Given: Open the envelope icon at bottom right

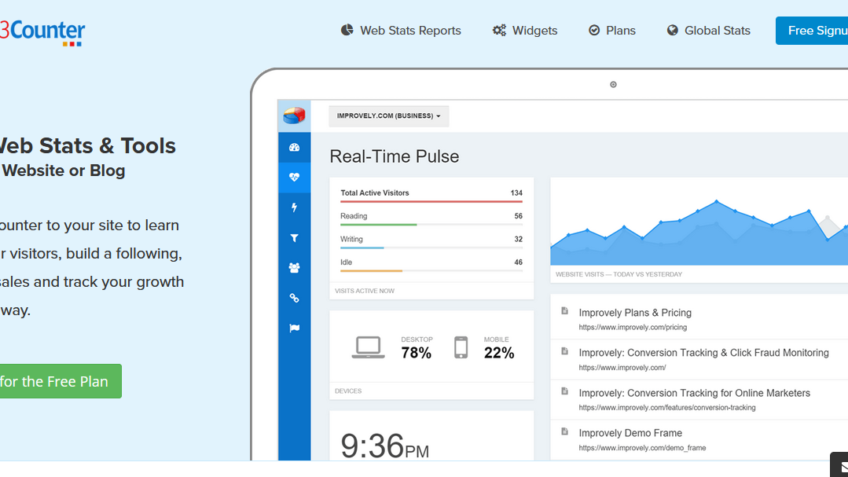Looking at the screenshot, I should click(839, 465).
